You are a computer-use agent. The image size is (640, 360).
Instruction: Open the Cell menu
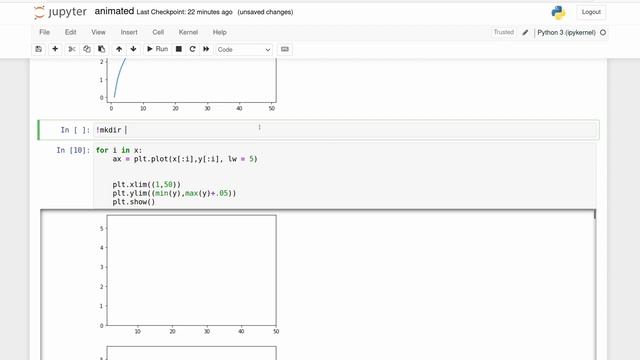point(158,32)
